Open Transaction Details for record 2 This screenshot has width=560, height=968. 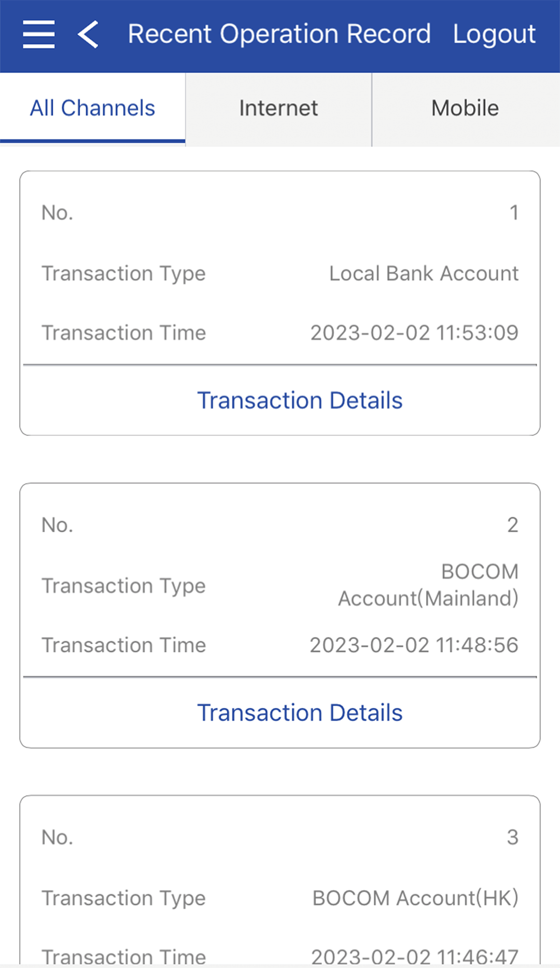pos(300,713)
